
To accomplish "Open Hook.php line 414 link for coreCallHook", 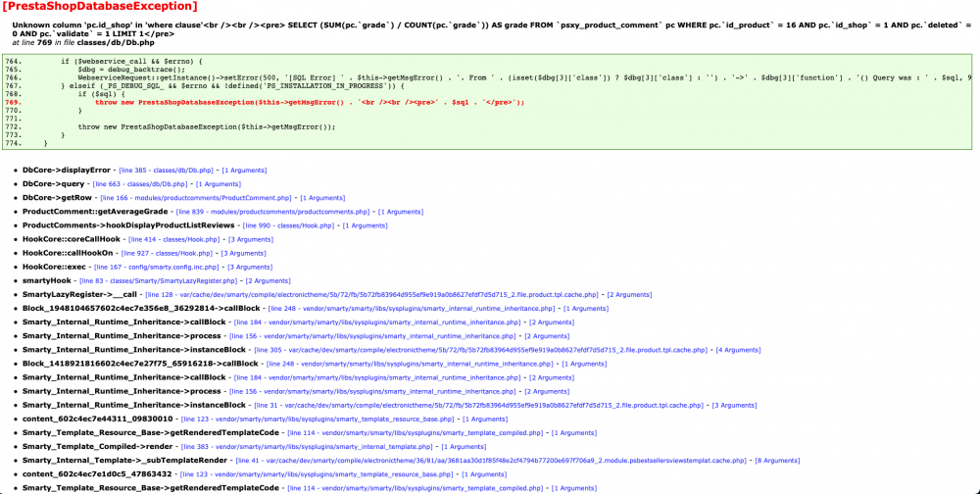I will (x=173, y=239).
